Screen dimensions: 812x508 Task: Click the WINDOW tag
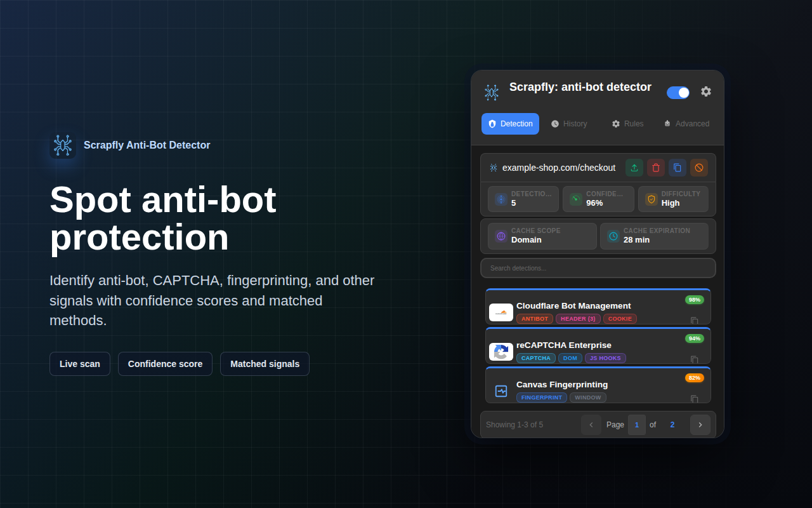pos(588,398)
